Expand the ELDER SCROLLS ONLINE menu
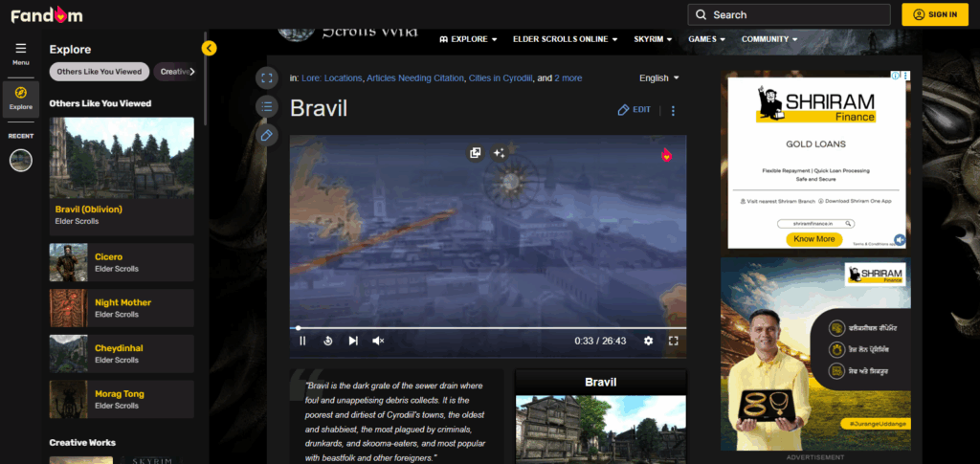The image size is (980, 464). click(x=565, y=38)
